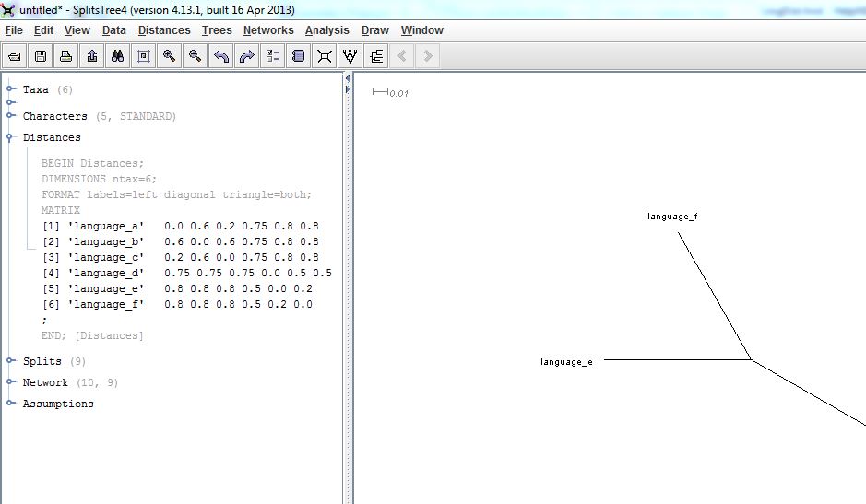
Task: Select the Taxa label in the tree
Action: [x=35, y=89]
